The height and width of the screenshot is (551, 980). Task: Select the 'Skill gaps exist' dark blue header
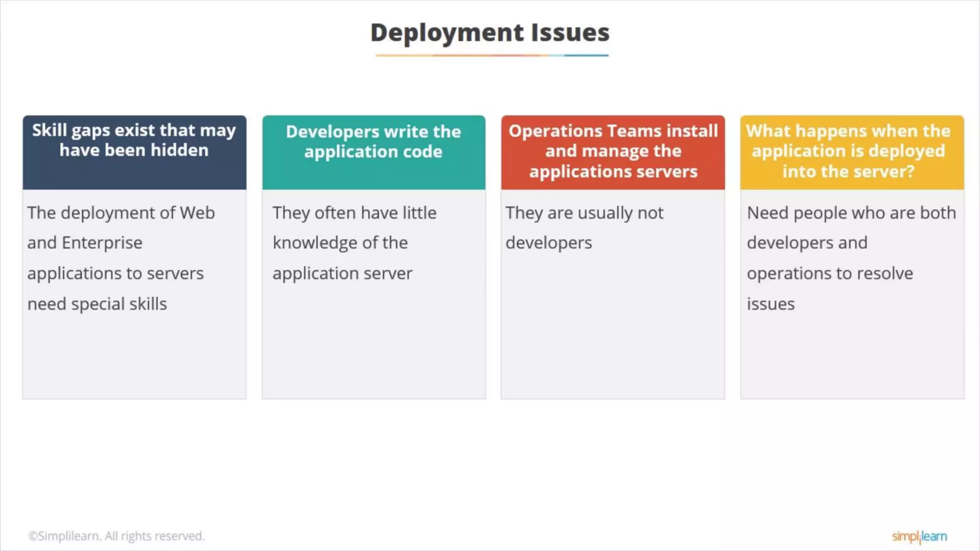(x=134, y=152)
